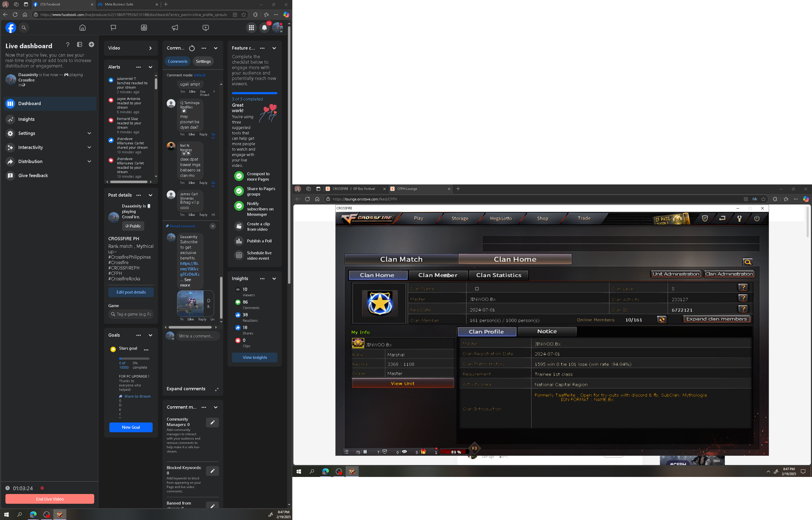The height and width of the screenshot is (520, 812).
Task: Click Default comment mode link
Action: pyautogui.click(x=199, y=75)
